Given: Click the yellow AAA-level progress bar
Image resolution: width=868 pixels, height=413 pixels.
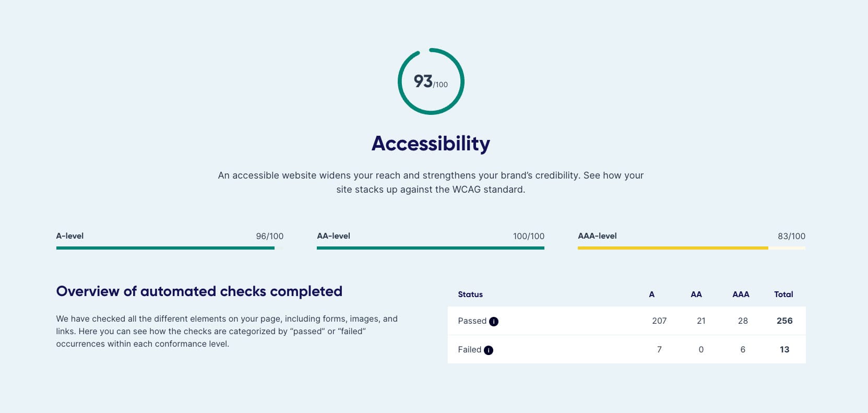Looking at the screenshot, I should pyautogui.click(x=692, y=248).
